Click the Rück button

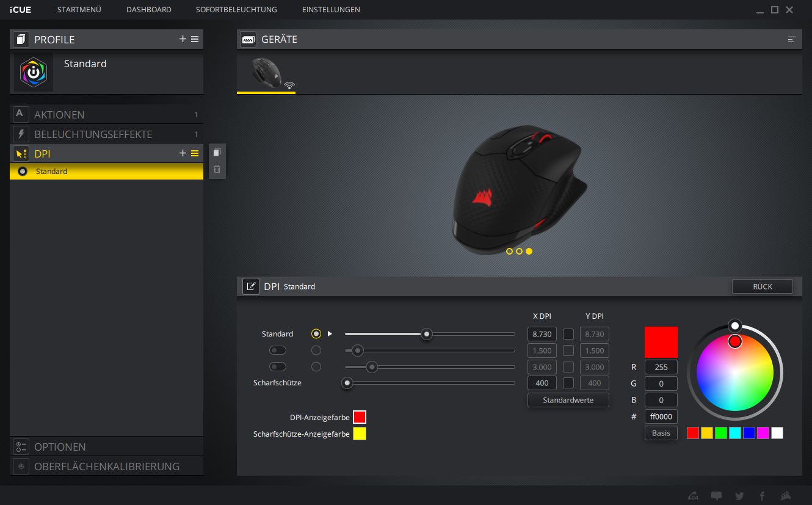click(763, 286)
